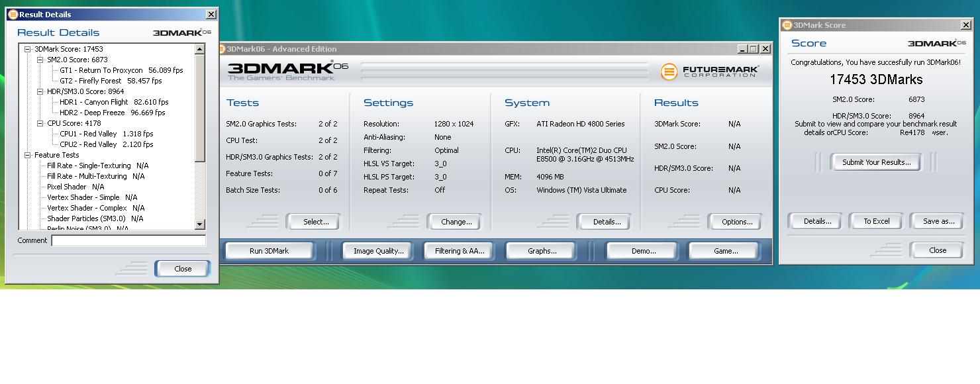
Task: Collapse the CPU Score node
Action: (x=40, y=123)
